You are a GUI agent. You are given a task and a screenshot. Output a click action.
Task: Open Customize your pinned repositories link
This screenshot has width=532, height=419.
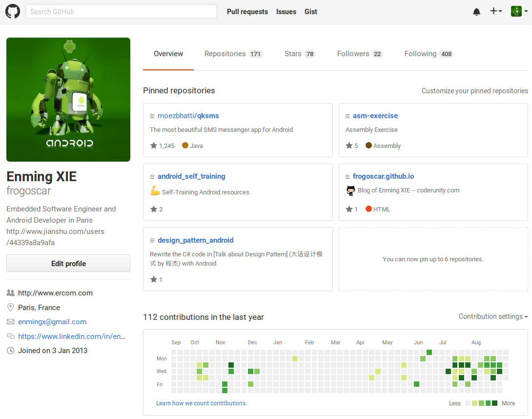coord(474,91)
